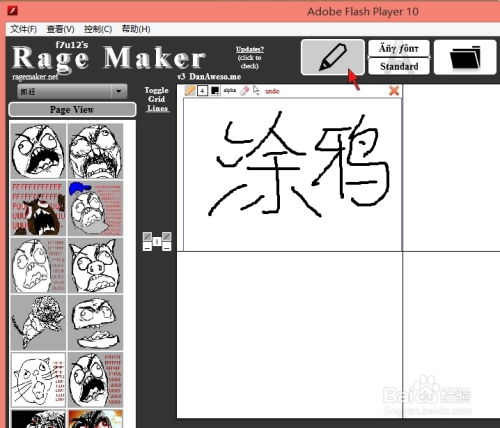Switch to Page View
Image resolution: width=500 pixels, height=428 pixels.
72,110
